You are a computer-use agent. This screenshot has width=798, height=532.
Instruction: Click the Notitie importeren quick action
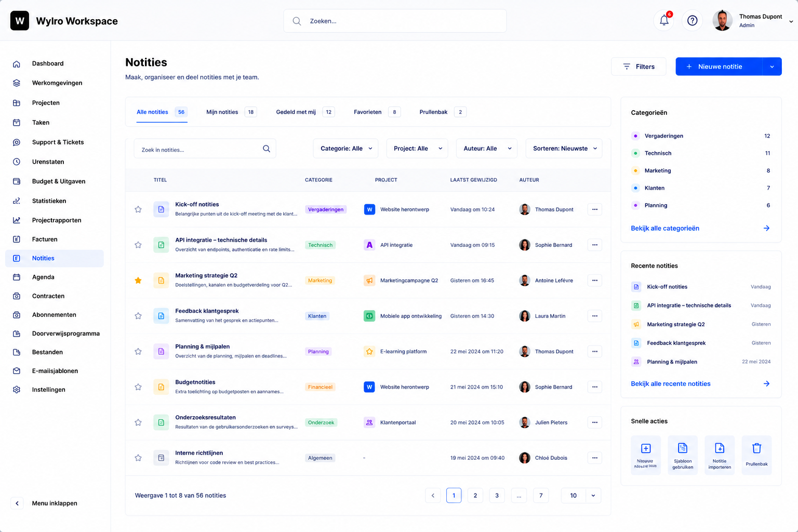point(720,455)
